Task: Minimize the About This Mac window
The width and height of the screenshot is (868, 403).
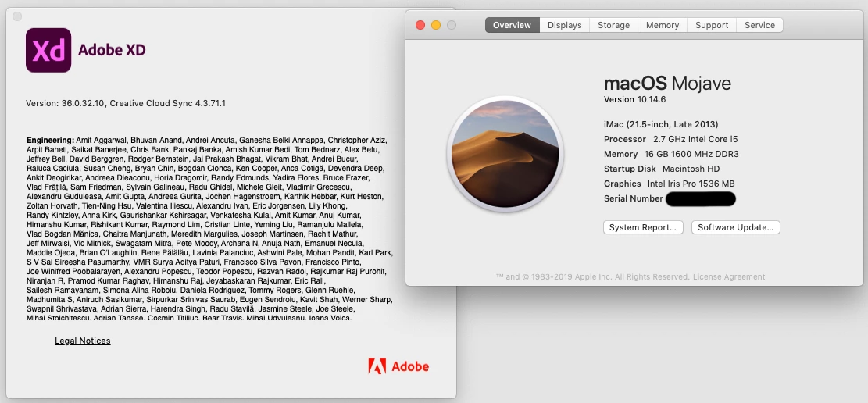Action: [436, 25]
